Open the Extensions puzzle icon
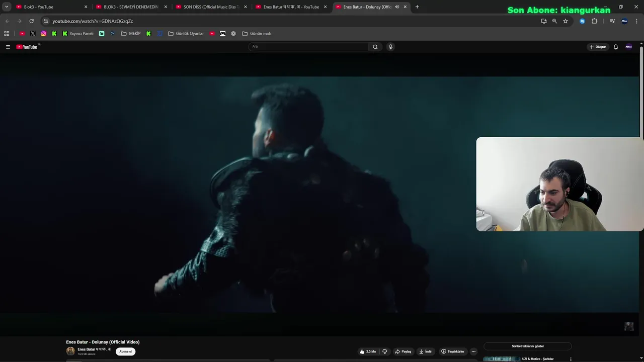The height and width of the screenshot is (362, 644). (594, 21)
